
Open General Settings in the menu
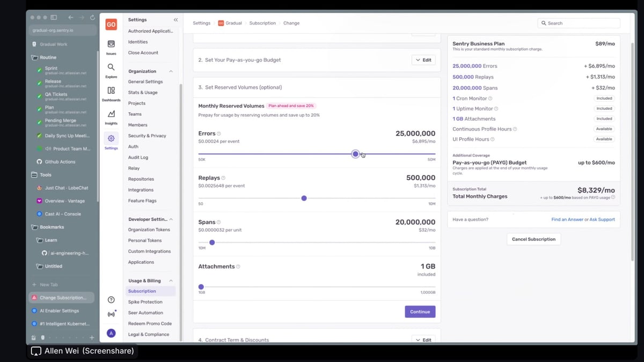(145, 82)
